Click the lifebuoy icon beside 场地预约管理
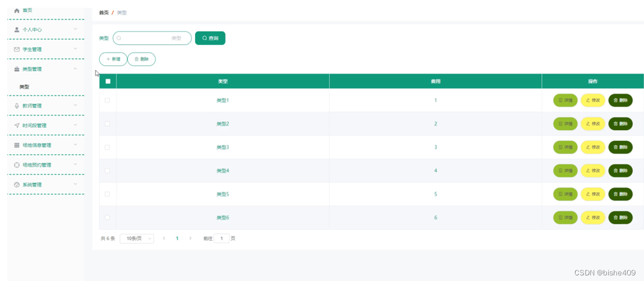Screen dimensions: 644x281 coord(17,165)
